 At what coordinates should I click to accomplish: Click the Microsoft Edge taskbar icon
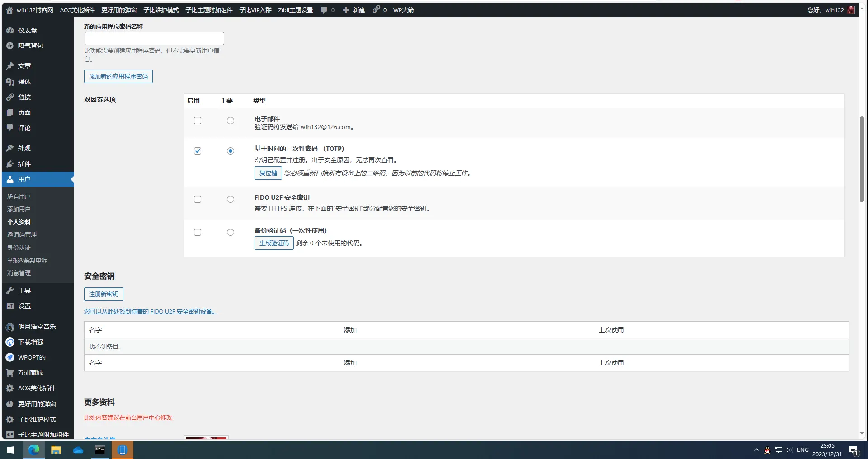coord(34,450)
